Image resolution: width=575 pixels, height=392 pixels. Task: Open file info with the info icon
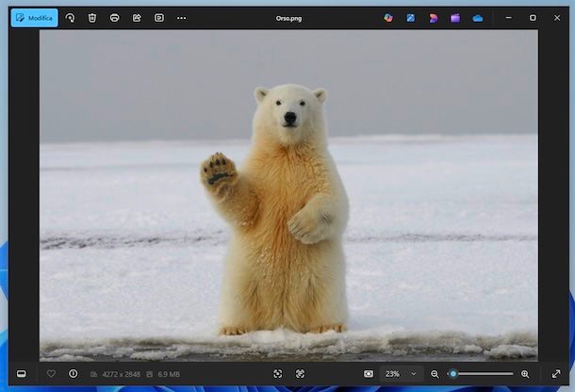pyautogui.click(x=73, y=374)
